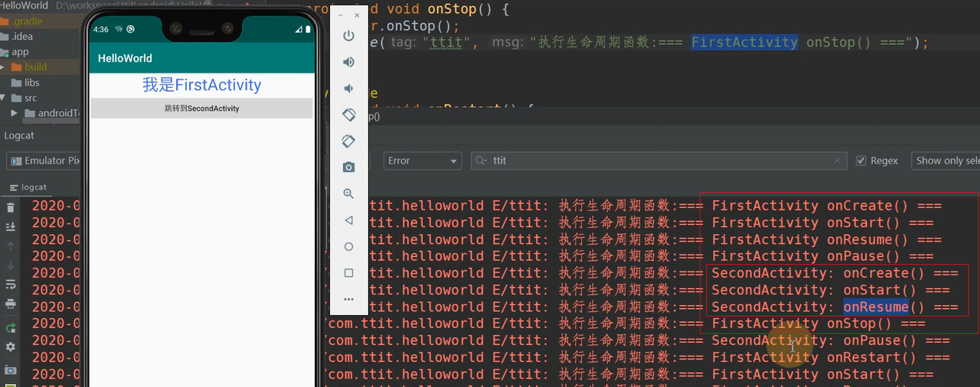Click the search magnifier in logcat filter
Image resolution: width=980 pixels, height=387 pixels.
click(481, 161)
